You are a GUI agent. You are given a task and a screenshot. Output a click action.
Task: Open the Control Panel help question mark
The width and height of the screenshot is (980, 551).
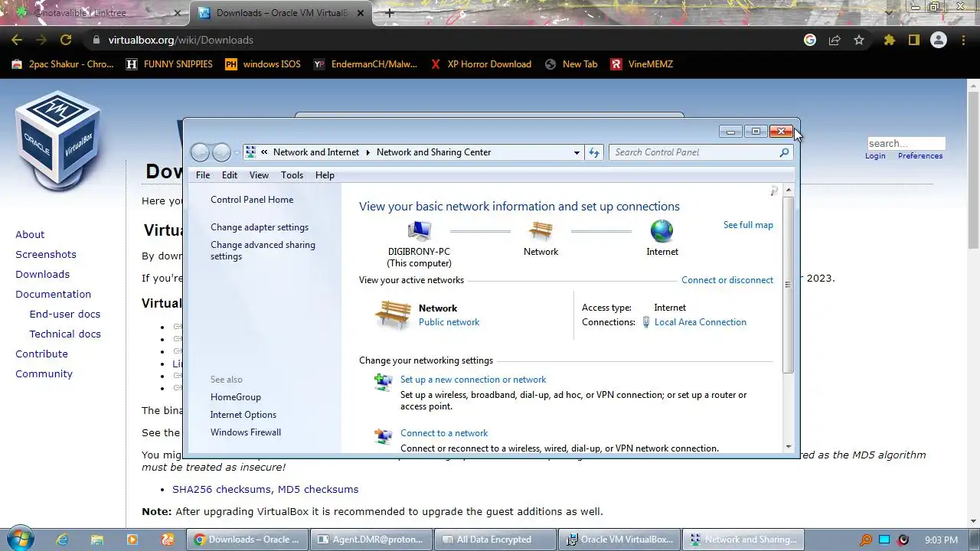click(773, 191)
